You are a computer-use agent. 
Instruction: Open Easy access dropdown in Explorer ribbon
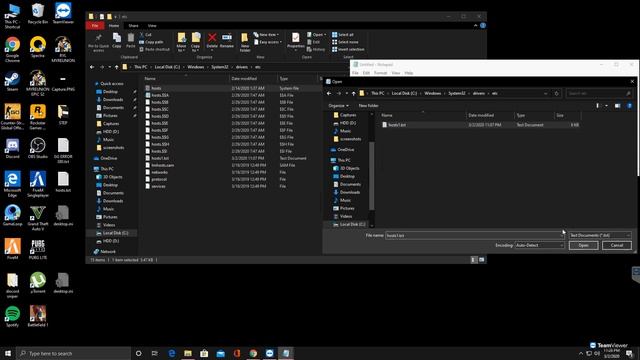(268, 42)
